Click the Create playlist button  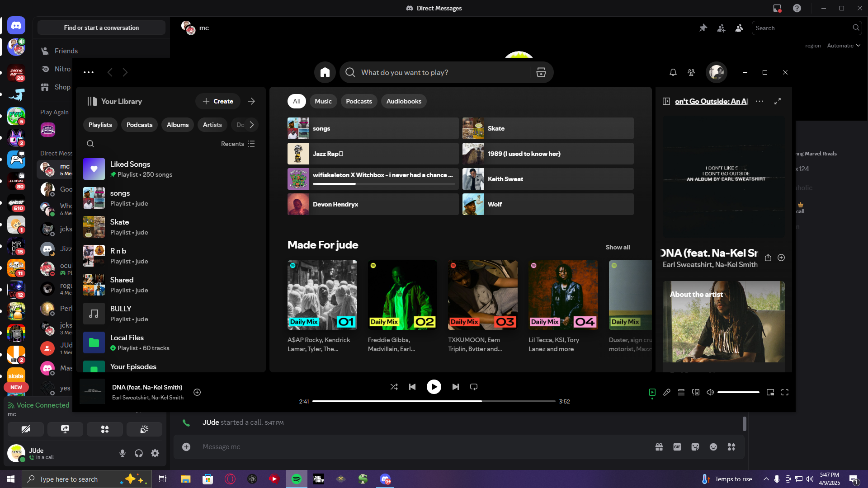218,101
